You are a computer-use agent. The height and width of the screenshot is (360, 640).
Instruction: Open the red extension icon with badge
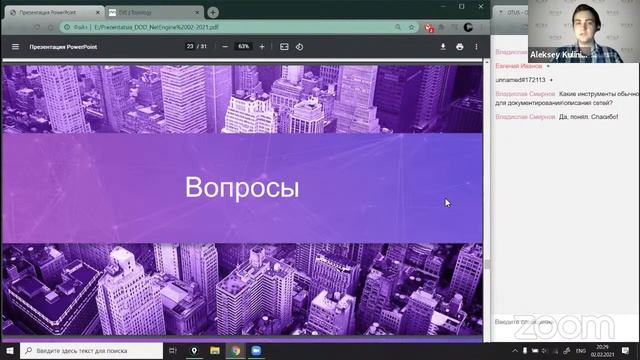(429, 28)
